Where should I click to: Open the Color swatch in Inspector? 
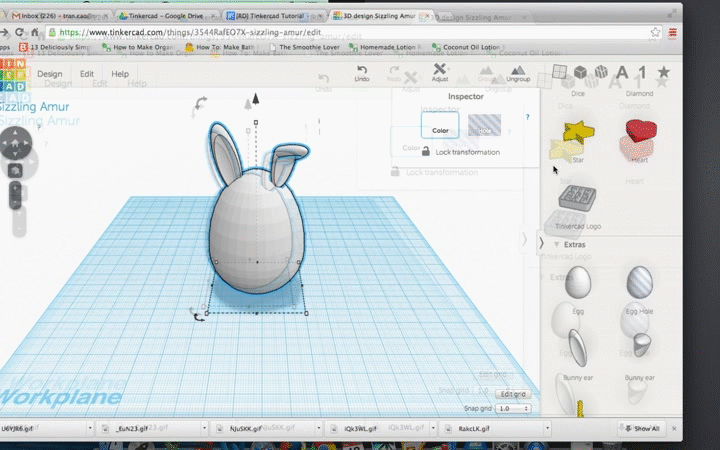(x=440, y=125)
